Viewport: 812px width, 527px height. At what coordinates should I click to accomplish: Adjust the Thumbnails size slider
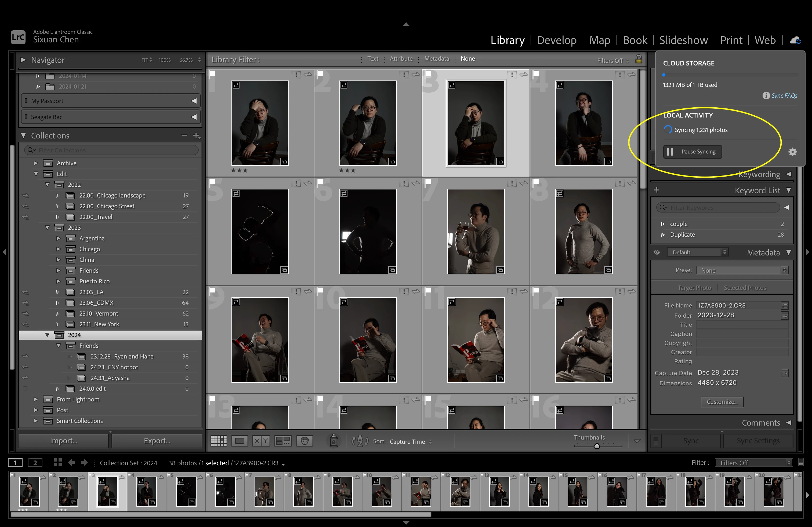597,445
